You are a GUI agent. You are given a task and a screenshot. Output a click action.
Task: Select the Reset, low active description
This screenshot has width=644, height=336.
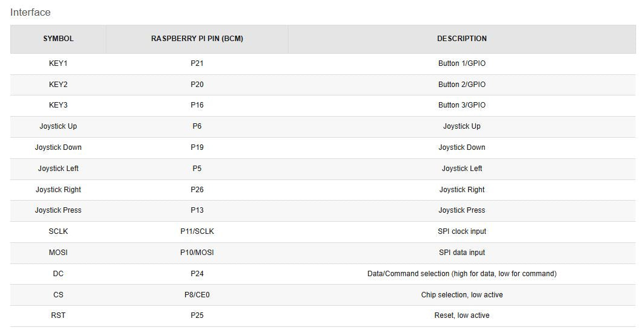461,315
